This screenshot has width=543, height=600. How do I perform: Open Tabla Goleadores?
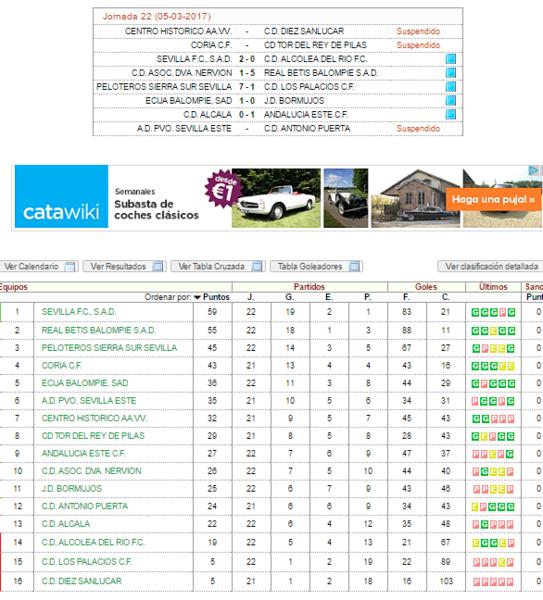(316, 266)
